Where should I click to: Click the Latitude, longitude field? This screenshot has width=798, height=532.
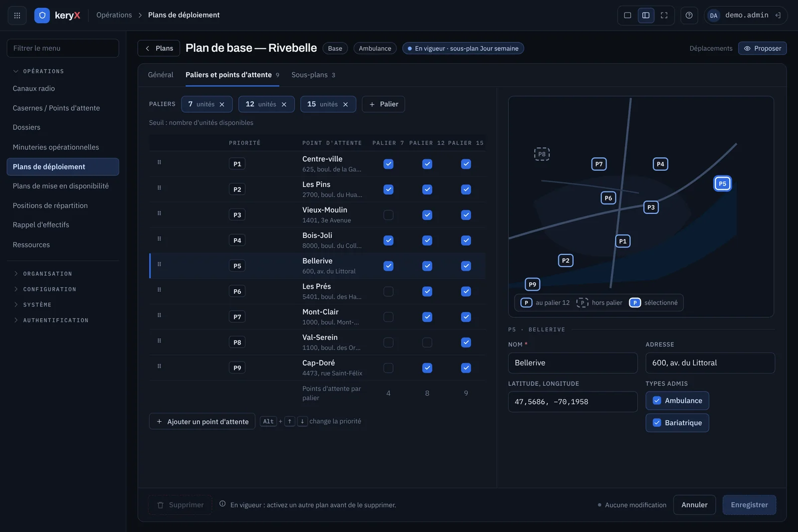coord(573,402)
